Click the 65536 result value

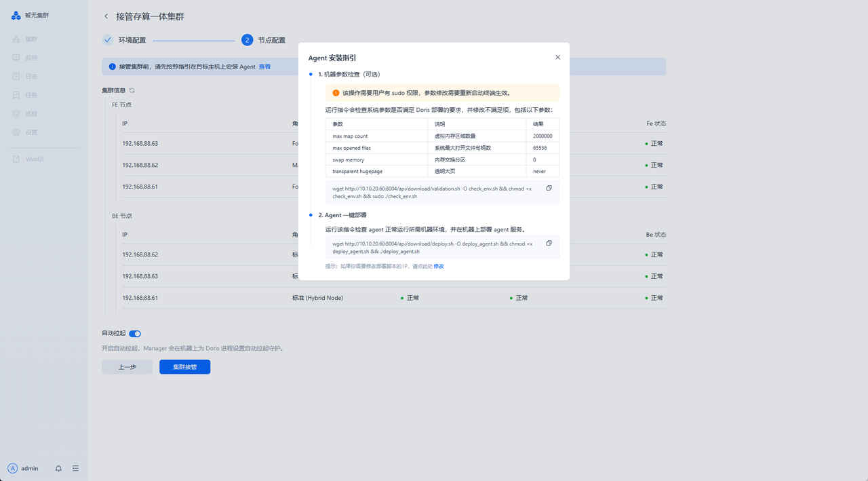pos(540,148)
